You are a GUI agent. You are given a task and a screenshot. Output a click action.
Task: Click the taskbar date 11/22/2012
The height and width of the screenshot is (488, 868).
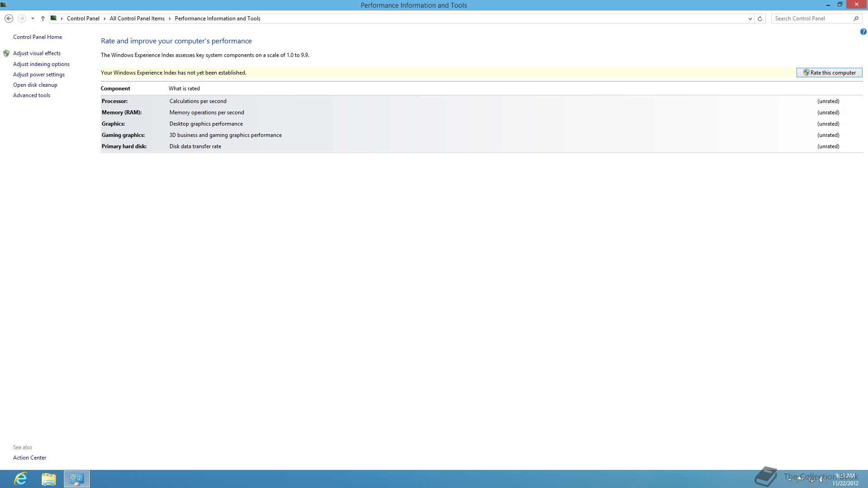[x=845, y=483]
